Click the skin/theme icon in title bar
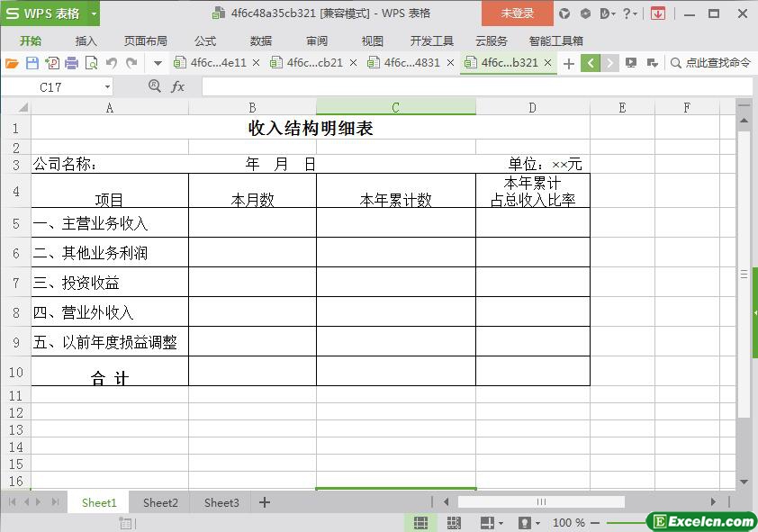758x532 pixels. [x=564, y=14]
